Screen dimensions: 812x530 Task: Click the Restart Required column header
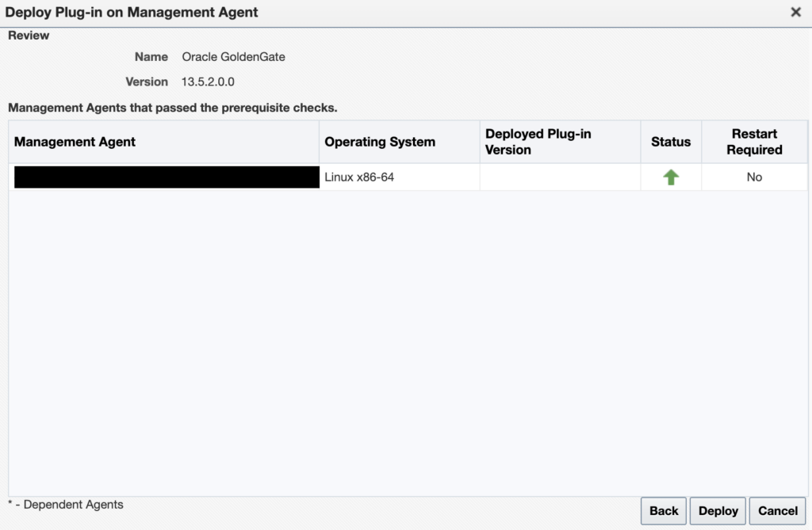(754, 142)
